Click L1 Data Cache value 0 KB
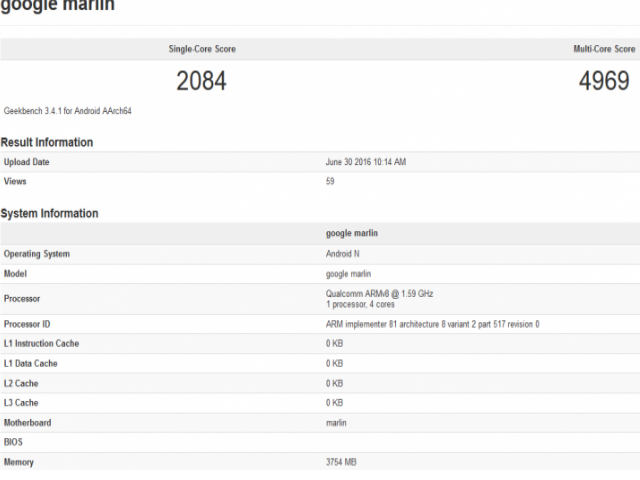The image size is (640, 480). [334, 364]
